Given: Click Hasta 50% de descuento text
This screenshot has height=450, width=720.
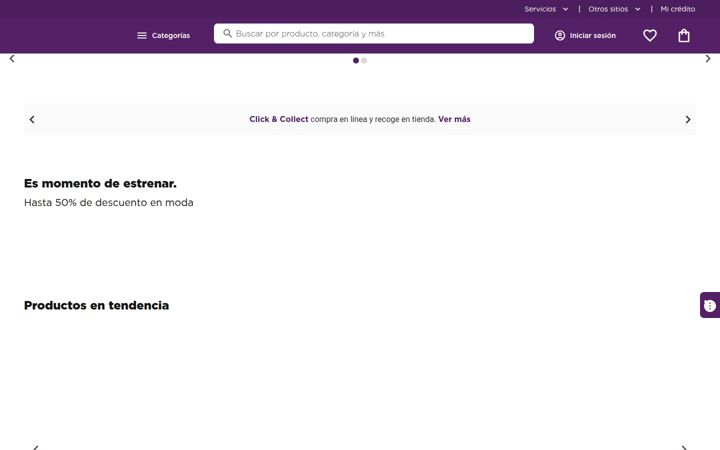Looking at the screenshot, I should point(109,202).
